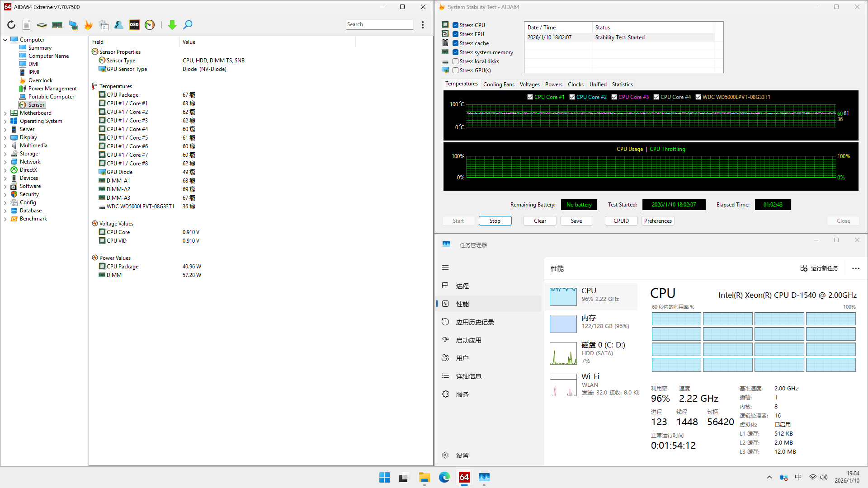
Task: Open the Report document icon
Action: pyautogui.click(x=27, y=25)
